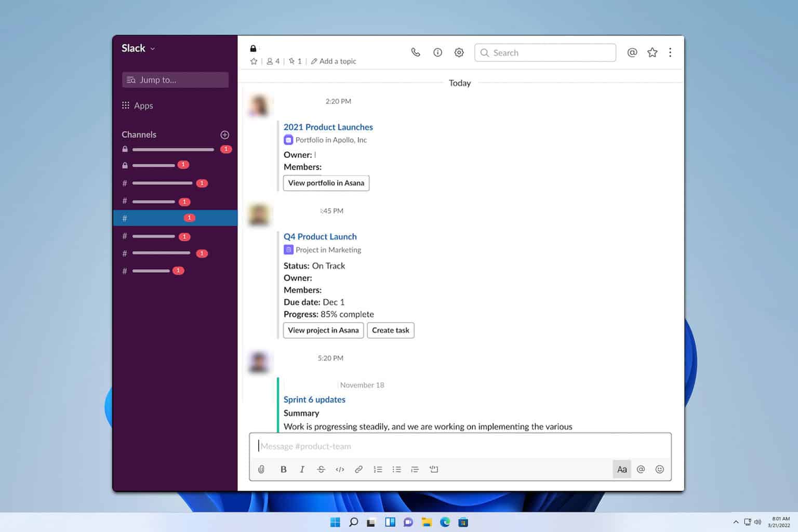Click the Today date divider label
This screenshot has height=532, width=798.
(460, 83)
